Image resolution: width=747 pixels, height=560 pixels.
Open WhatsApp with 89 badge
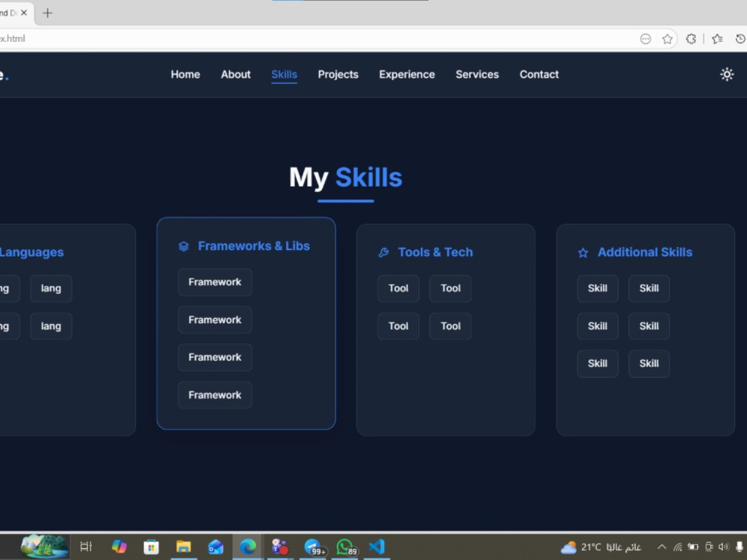[x=347, y=547]
